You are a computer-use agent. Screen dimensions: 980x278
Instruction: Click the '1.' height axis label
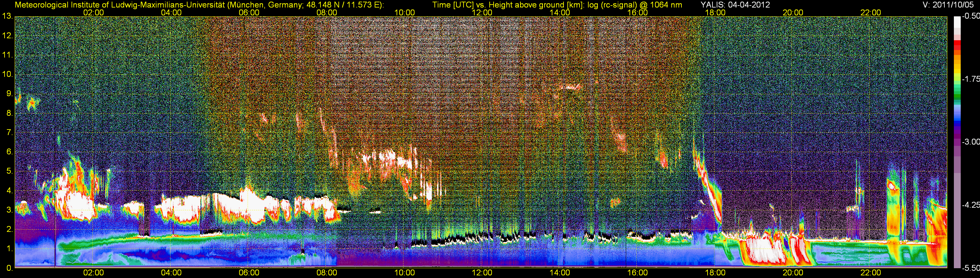point(9,249)
